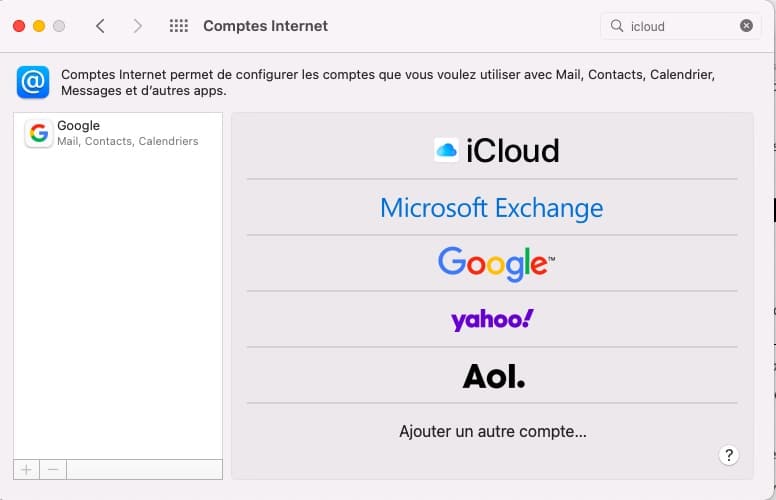Add an iCloud account
Screen dimensions: 776x500
click(x=492, y=150)
